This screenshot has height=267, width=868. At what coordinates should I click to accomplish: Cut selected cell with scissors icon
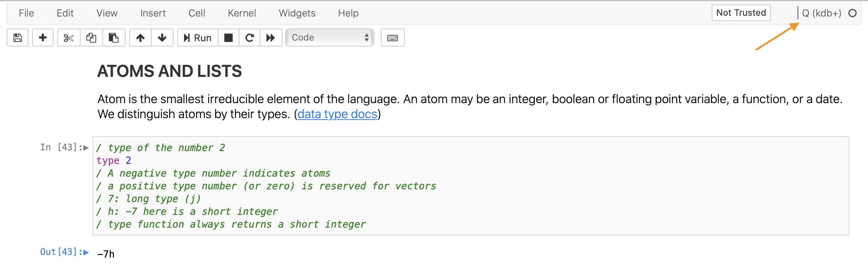click(69, 38)
